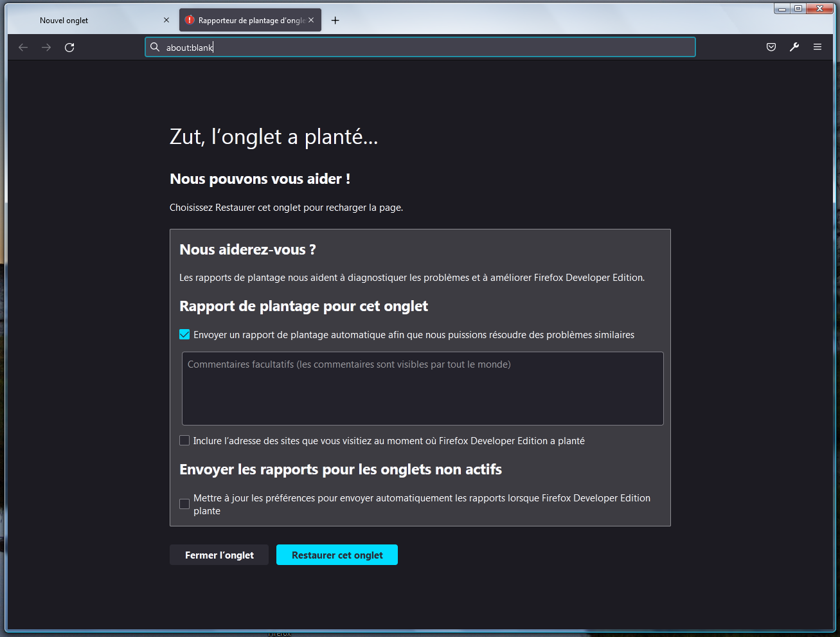This screenshot has height=637, width=840.
Task: Close the Nouvel onglet tab
Action: pyautogui.click(x=166, y=20)
